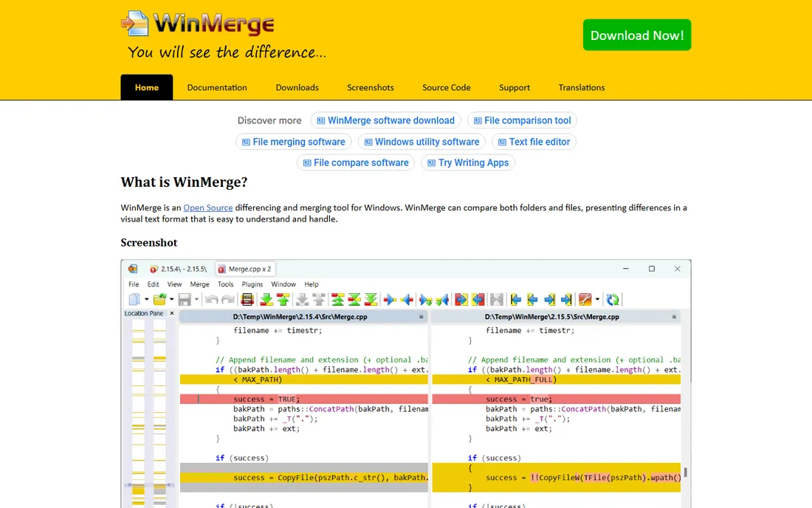Screen dimensions: 812x508
Task: Open the Source Code nav item
Action: point(447,88)
